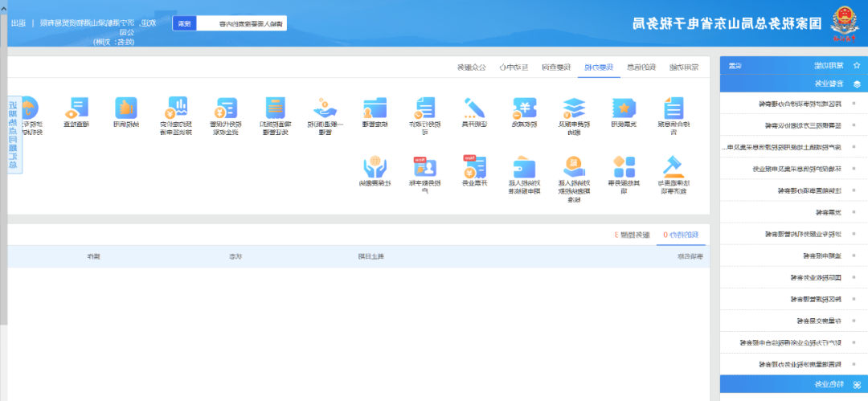The width and height of the screenshot is (868, 401).
Task: Switch to the 我要查询 tab
Action: 556,67
